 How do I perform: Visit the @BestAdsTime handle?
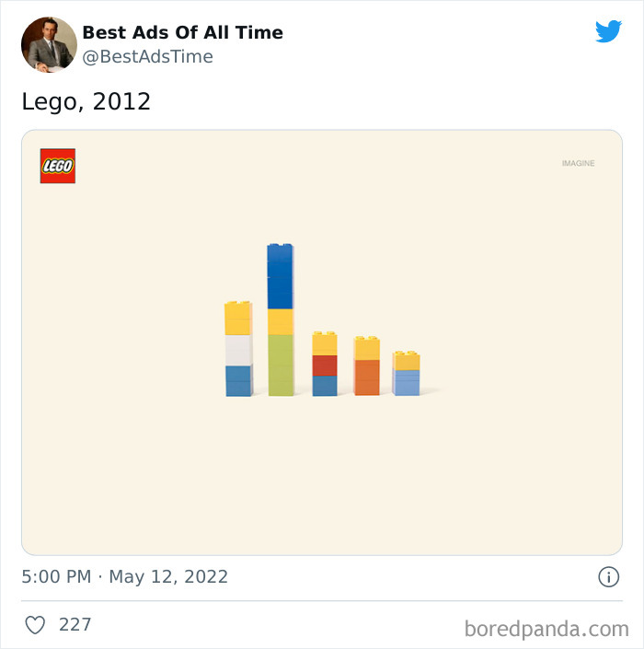pyautogui.click(x=147, y=56)
